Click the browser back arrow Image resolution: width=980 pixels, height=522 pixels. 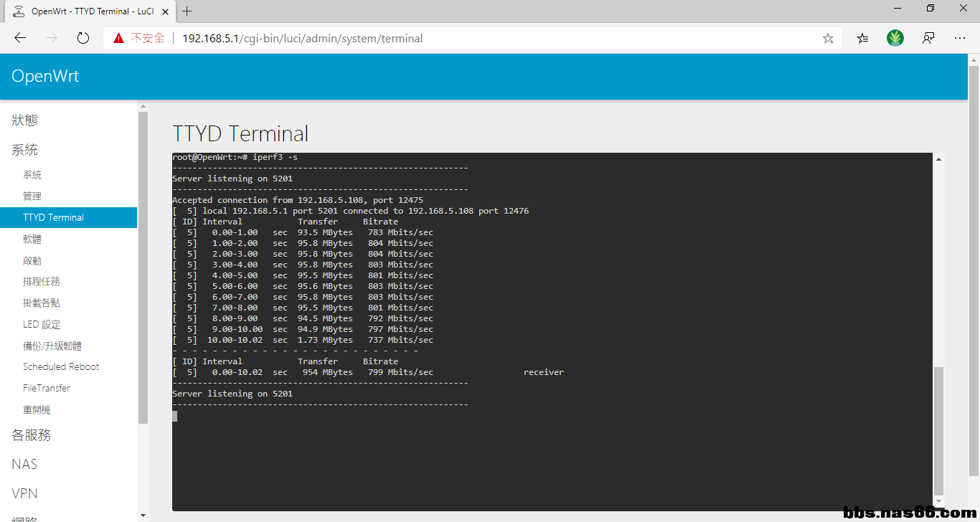coord(20,38)
